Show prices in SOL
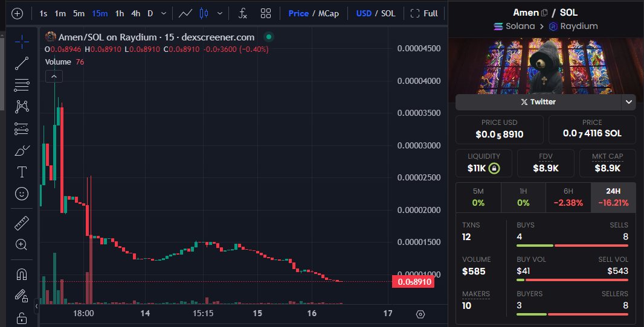 pos(388,13)
